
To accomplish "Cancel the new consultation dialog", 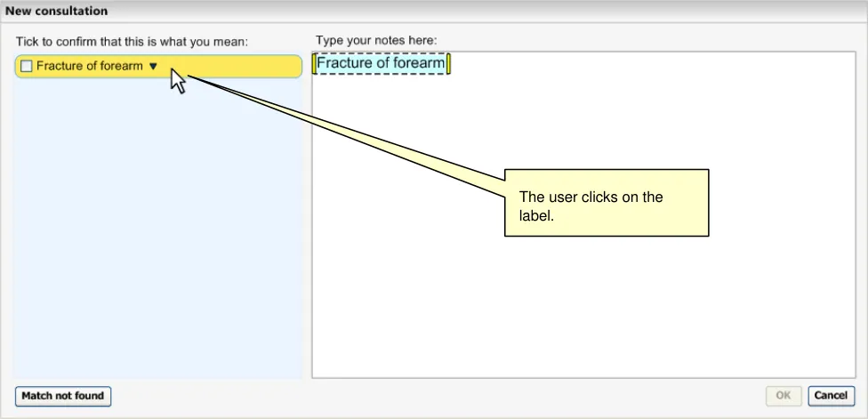I will 831,396.
